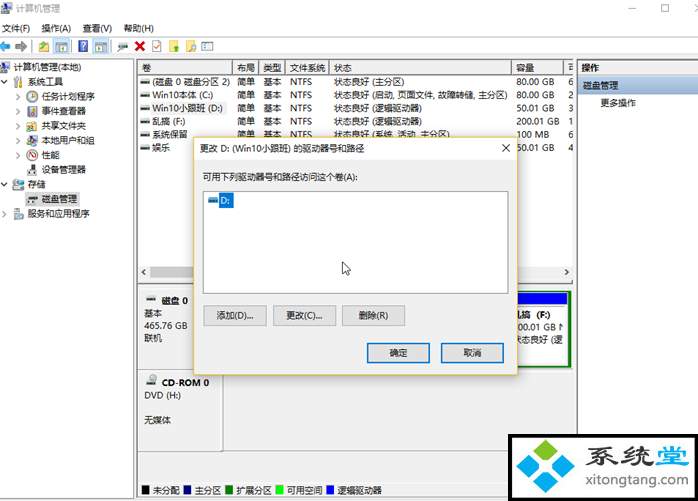Expand the 性能 node arrow

click(x=18, y=155)
